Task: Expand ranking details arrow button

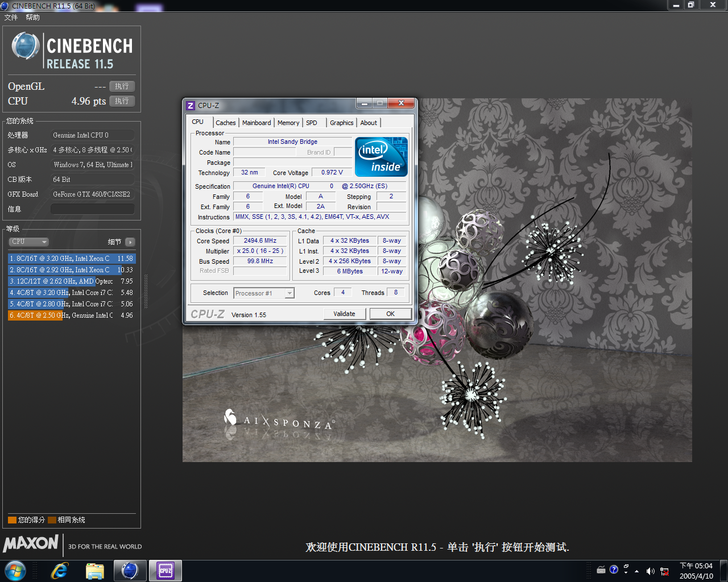Action: tap(130, 242)
